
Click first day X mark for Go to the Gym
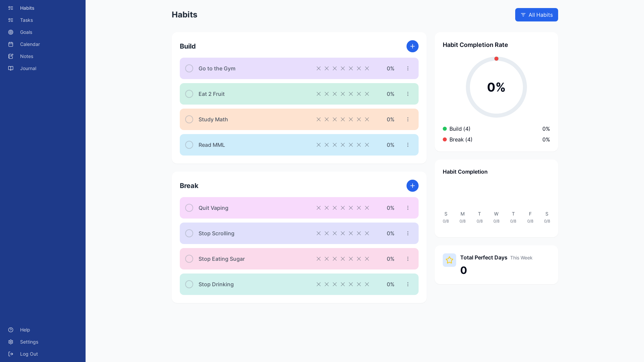coord(319,68)
